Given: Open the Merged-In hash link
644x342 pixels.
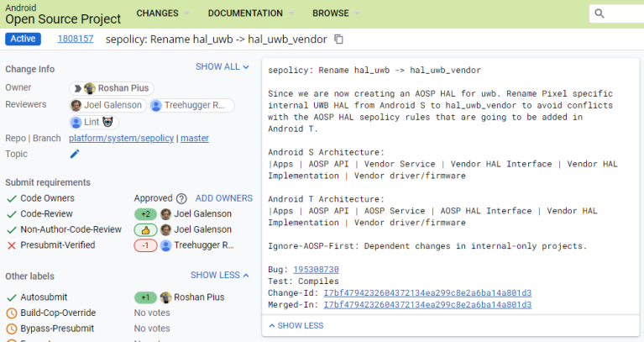Looking at the screenshot, I should (427, 305).
